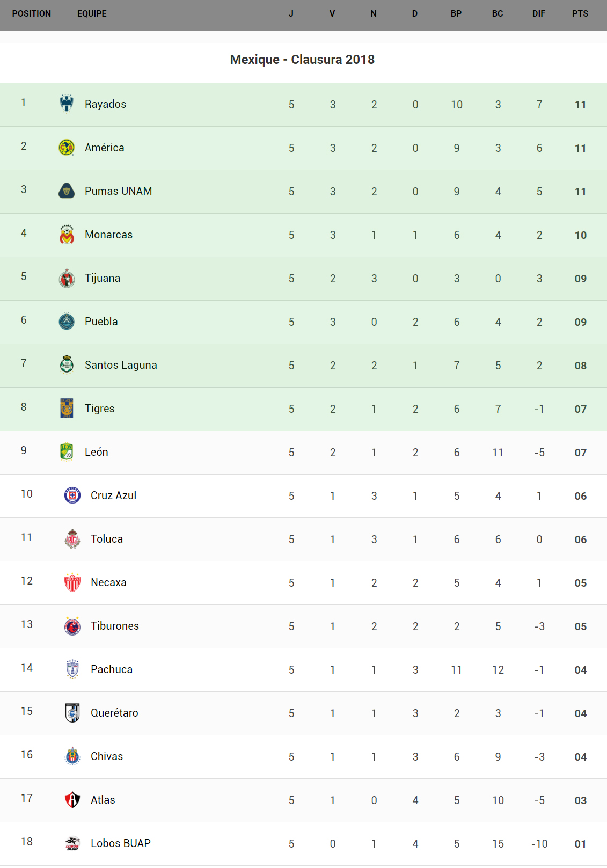Click the Tijuana club crest
Viewport: 607px width, 868px height.
(67, 278)
